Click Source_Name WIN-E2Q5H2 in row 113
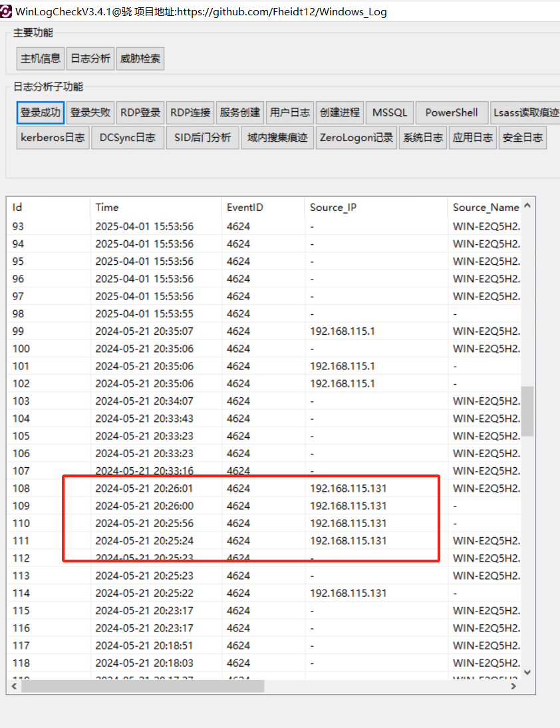 487,576
